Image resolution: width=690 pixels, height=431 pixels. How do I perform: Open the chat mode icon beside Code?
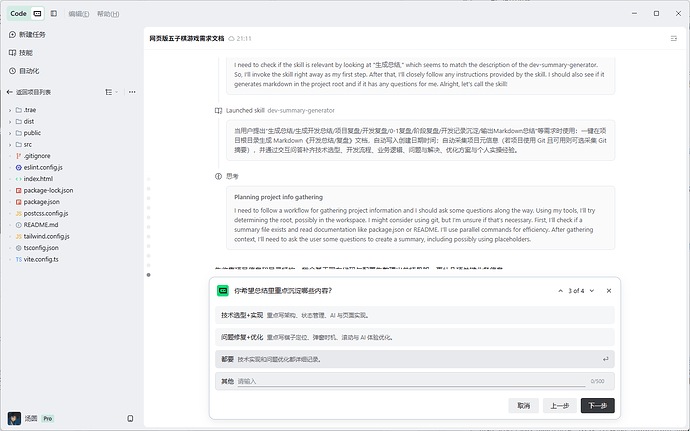37,14
